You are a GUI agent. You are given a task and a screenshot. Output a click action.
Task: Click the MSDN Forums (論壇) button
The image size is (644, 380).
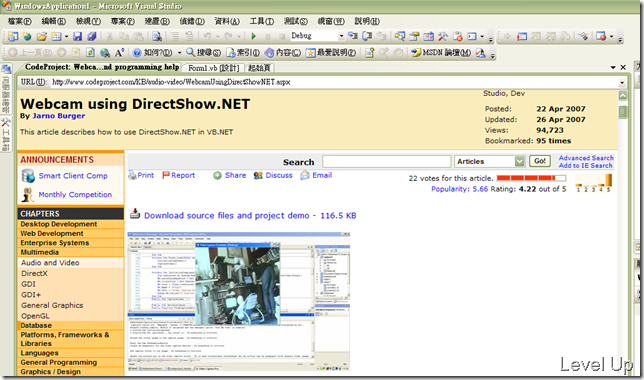[x=441, y=53]
